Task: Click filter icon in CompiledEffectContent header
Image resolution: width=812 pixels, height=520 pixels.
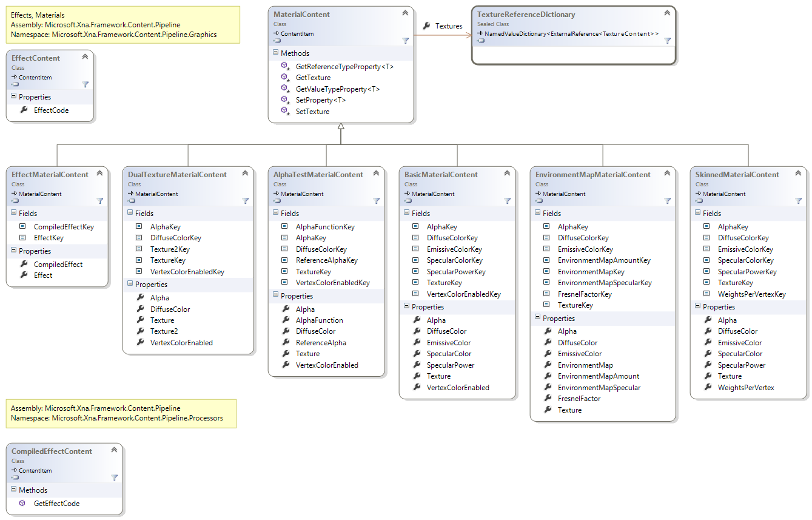Action: click(x=115, y=478)
